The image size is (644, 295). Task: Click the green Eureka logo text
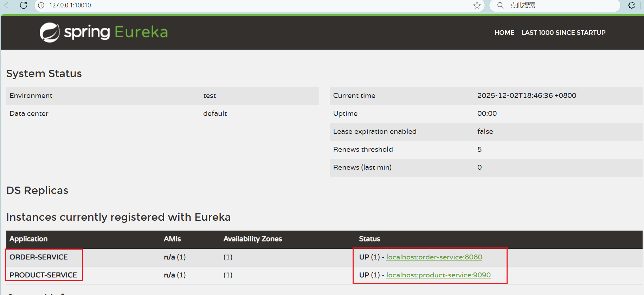tap(141, 32)
